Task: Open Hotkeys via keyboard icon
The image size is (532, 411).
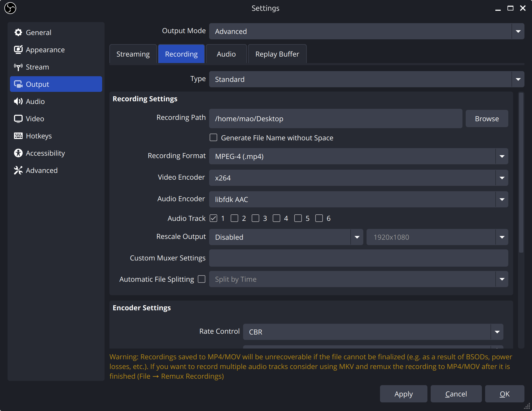Action: pyautogui.click(x=18, y=136)
